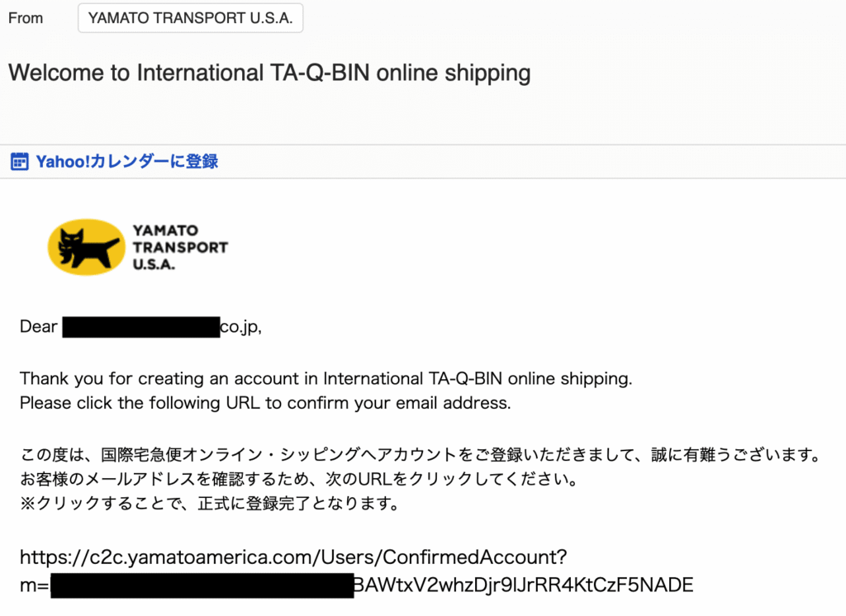Click the Thank you for creating an account sentence
This screenshot has width=846, height=616.
coord(326,379)
